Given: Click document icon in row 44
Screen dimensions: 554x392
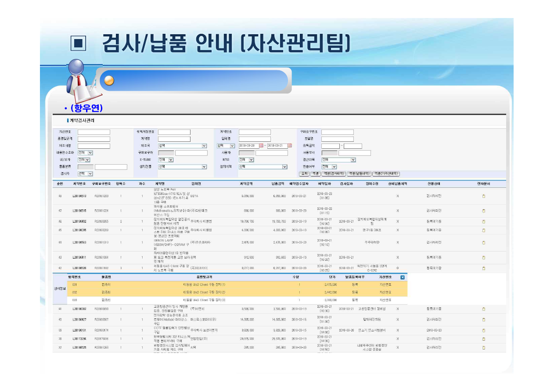Looking at the screenshot, I should 484,242.
